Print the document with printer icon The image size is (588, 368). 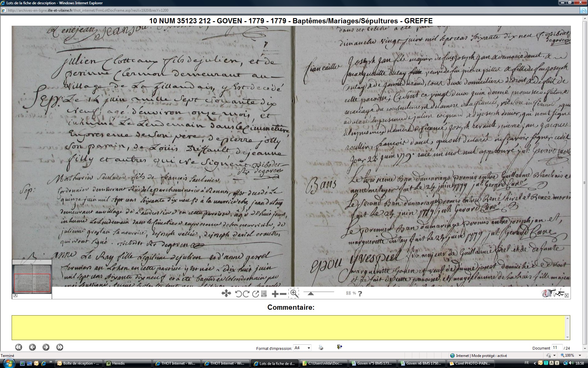tap(321, 347)
